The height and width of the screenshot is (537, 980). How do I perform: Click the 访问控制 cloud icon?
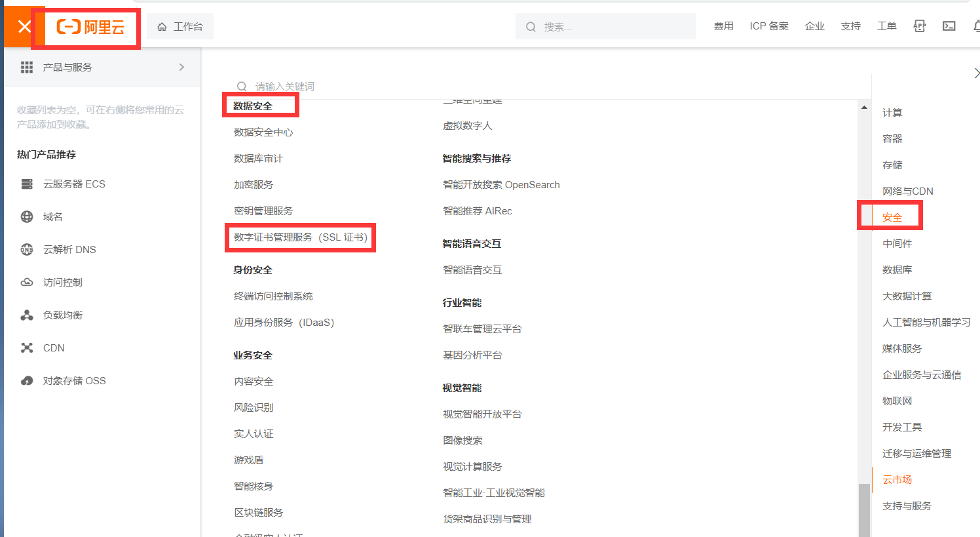27,283
